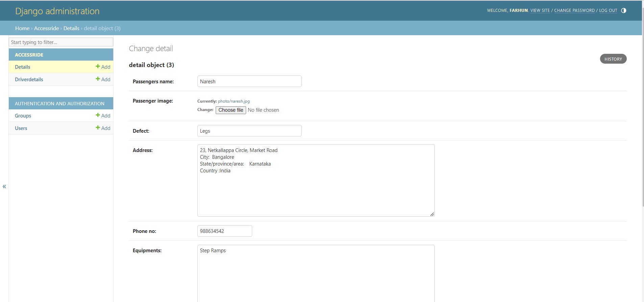Click the View Site link
This screenshot has height=302, width=644.
(x=540, y=10)
